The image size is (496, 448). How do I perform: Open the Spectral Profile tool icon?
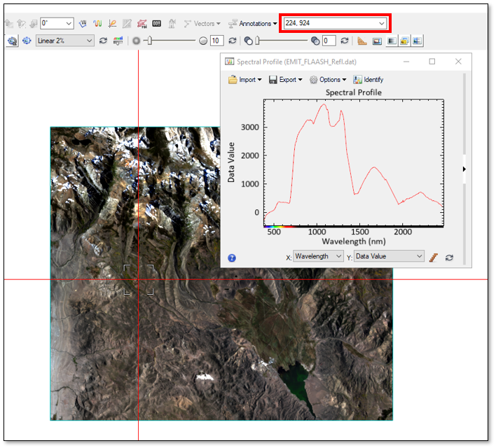[x=97, y=24]
